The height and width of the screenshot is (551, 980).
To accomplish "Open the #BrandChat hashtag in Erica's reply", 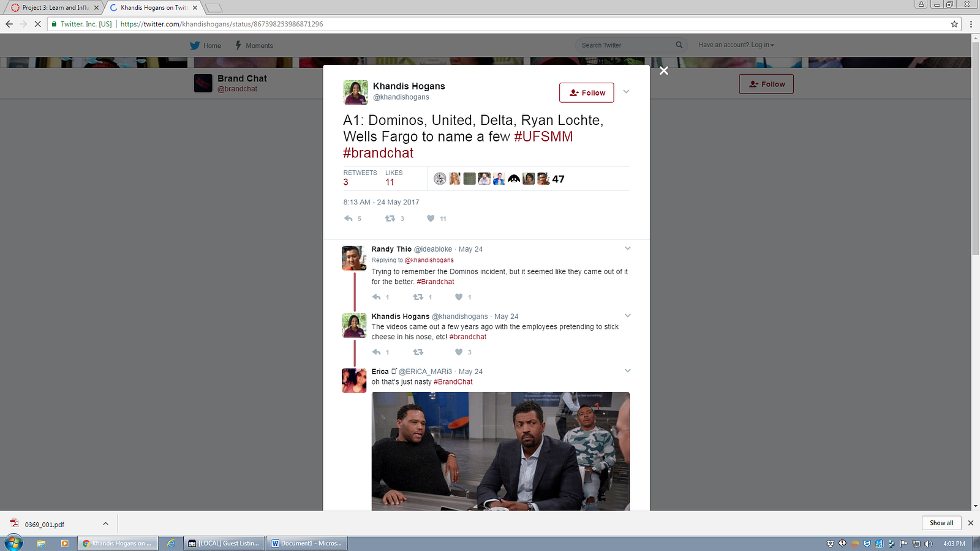I will click(x=453, y=382).
